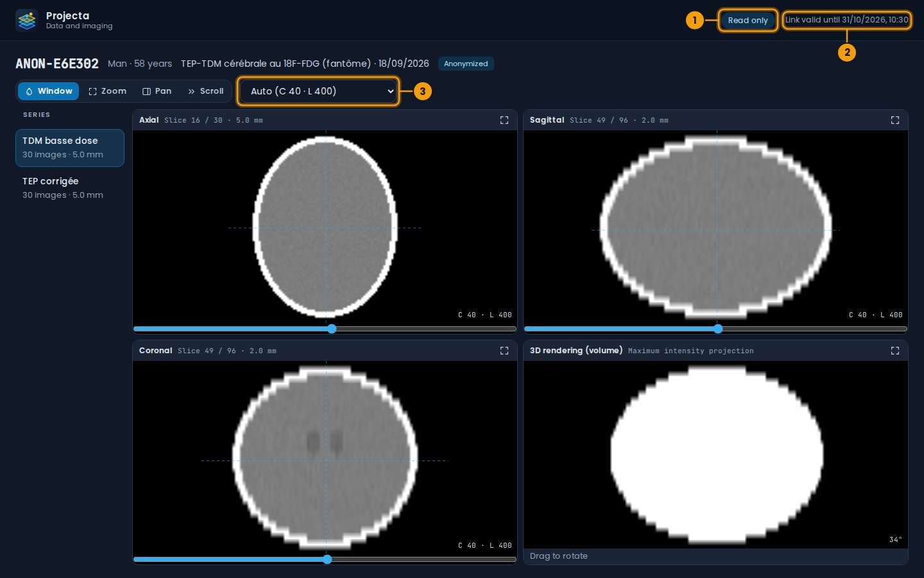Select the Scroll tool
Screen dimensions: 924x578
[x=205, y=91]
